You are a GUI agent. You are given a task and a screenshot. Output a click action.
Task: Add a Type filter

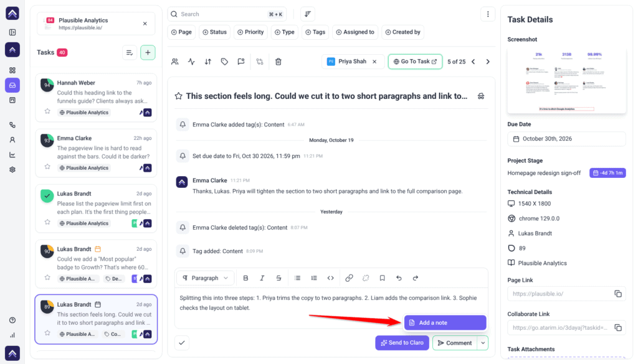tap(284, 32)
